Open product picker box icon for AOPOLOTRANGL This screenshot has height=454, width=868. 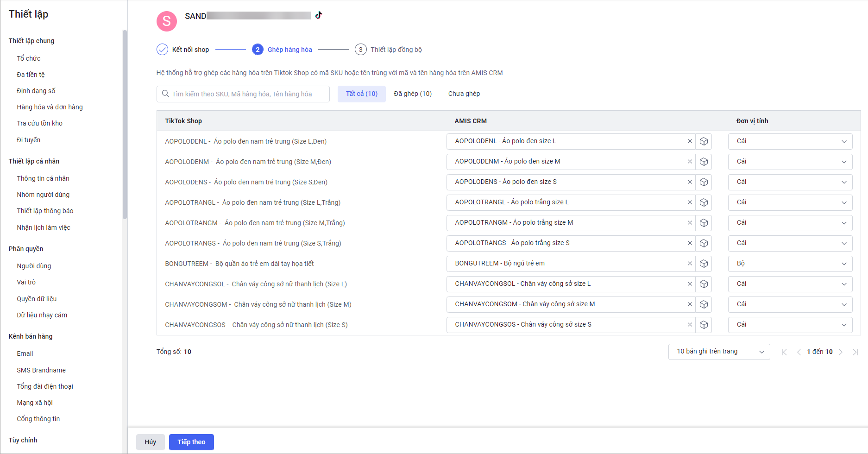[704, 202]
